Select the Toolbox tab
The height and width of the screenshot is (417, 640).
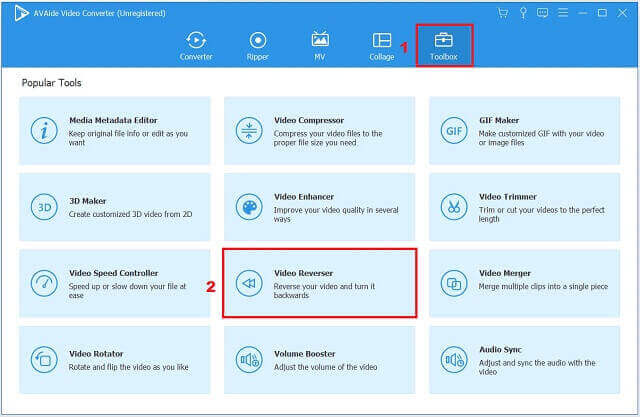coord(444,46)
